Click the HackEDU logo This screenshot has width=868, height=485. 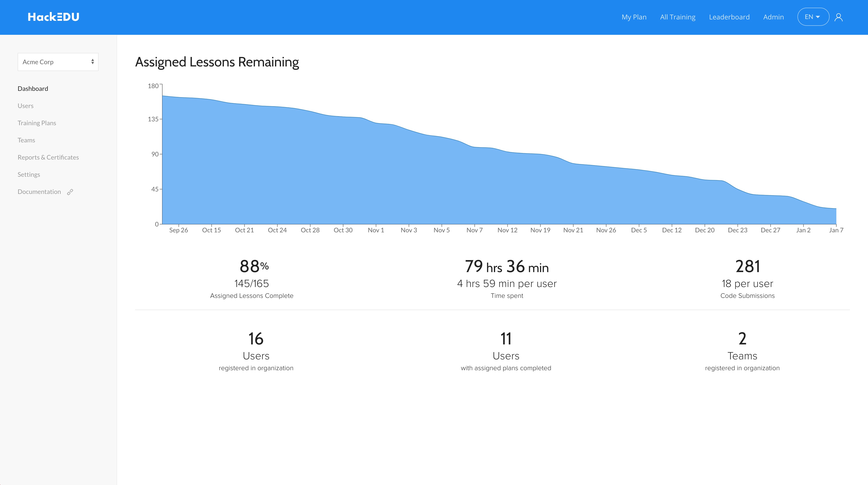click(x=53, y=17)
